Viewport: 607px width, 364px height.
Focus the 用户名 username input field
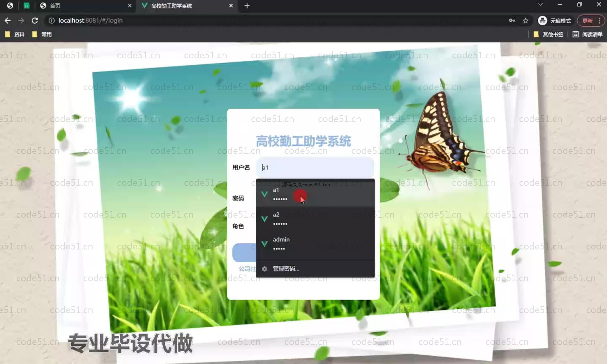click(x=315, y=167)
